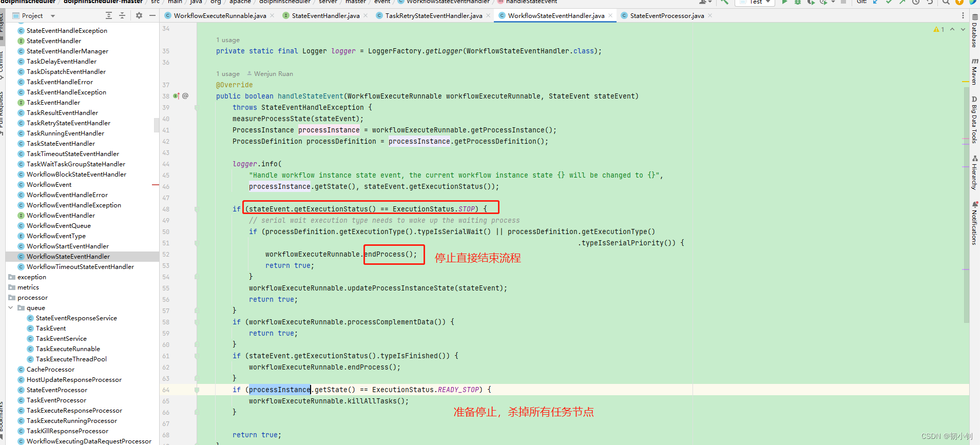This screenshot has height=445, width=980.
Task: Switch to WorkflowExecuteRunnable.java tab
Action: 219,16
